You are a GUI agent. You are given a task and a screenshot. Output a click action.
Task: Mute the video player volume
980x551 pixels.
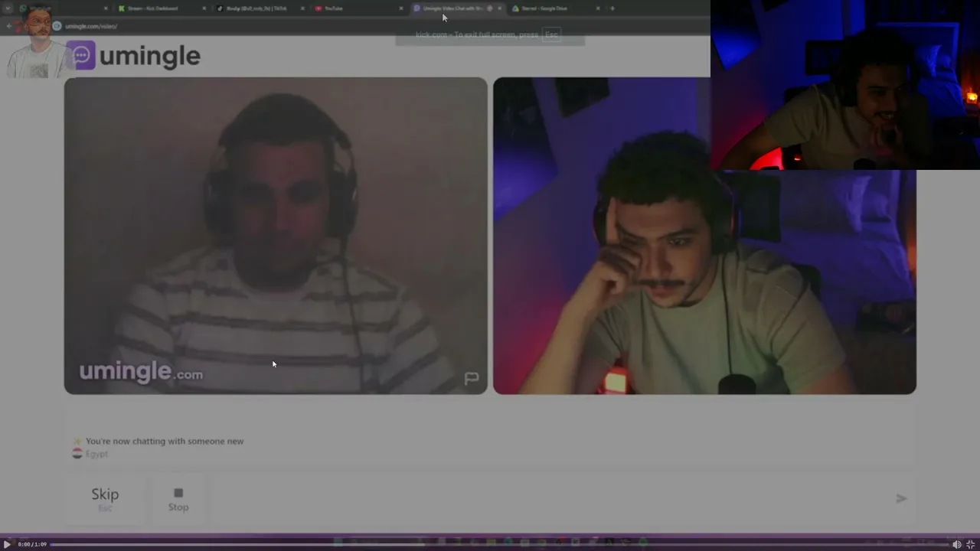coord(956,544)
